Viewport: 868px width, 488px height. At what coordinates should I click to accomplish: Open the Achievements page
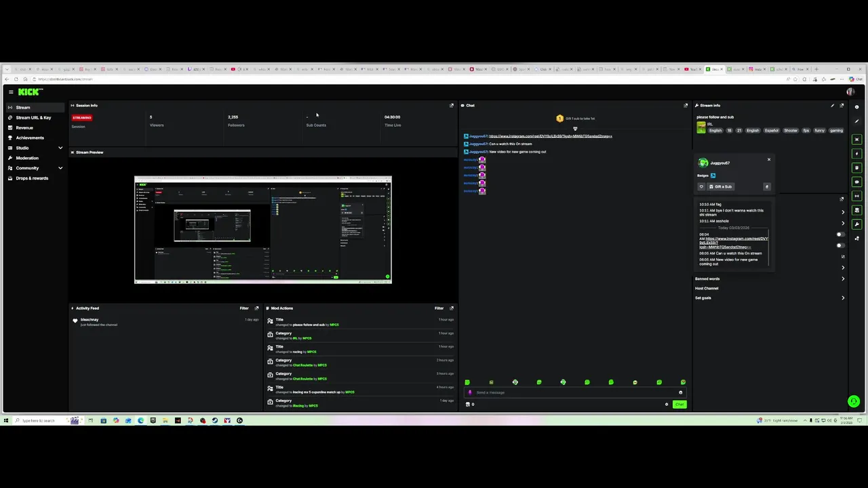[35, 138]
